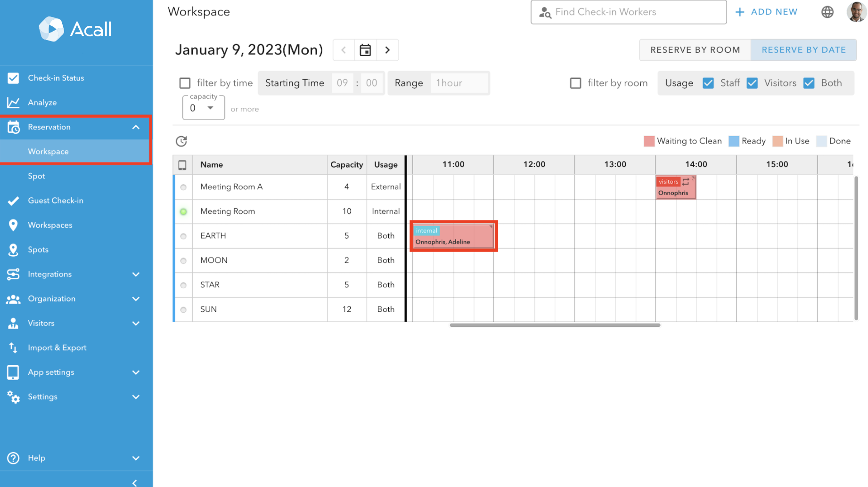This screenshot has width=868, height=487.
Task: Click the Reservation calendar-clock icon
Action: (13, 127)
